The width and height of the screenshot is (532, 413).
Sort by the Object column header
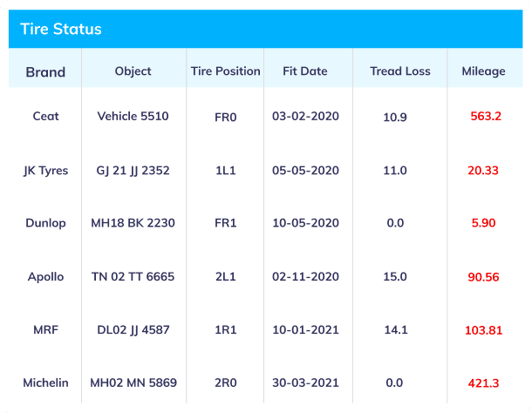point(133,71)
